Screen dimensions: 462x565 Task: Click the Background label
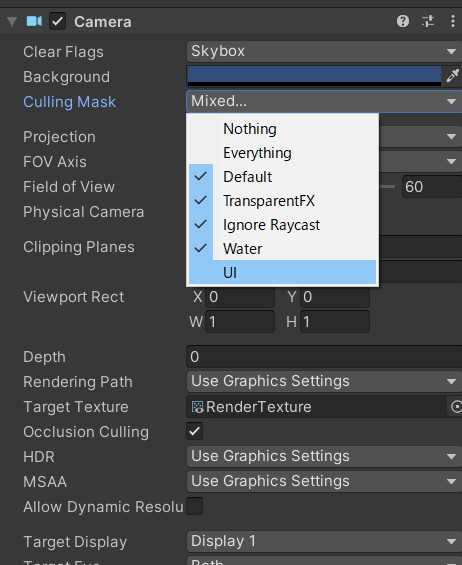click(67, 77)
